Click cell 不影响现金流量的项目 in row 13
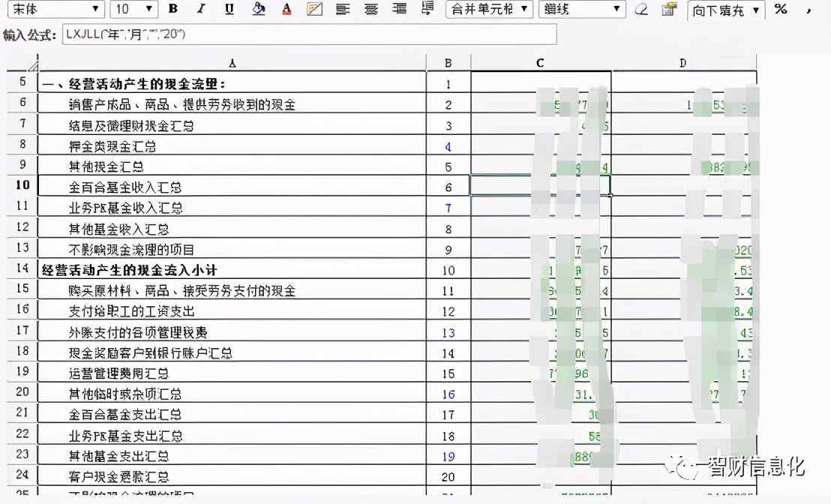 pyautogui.click(x=232, y=249)
